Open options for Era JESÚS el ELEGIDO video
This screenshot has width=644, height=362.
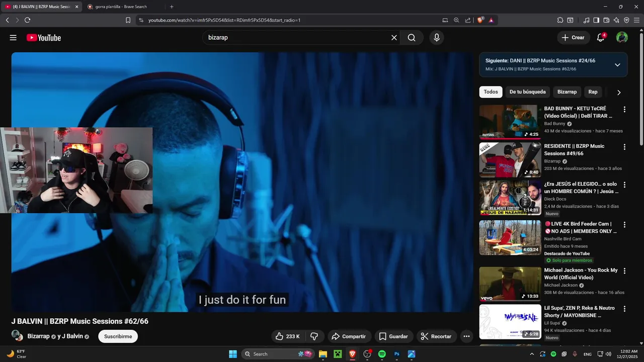click(624, 185)
